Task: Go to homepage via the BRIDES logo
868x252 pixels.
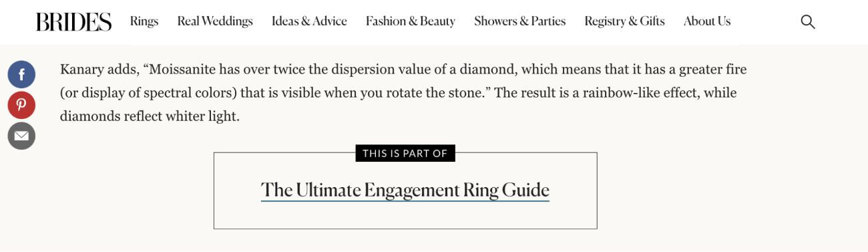Action: click(73, 22)
